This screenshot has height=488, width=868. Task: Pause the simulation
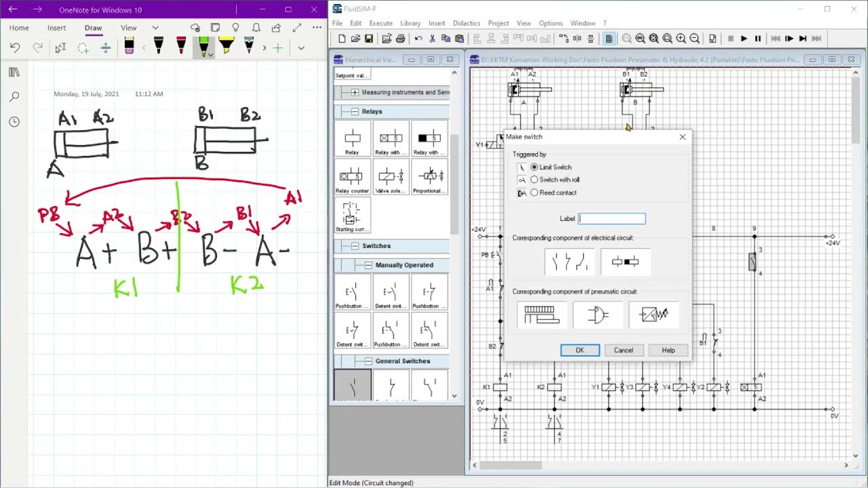click(x=757, y=39)
